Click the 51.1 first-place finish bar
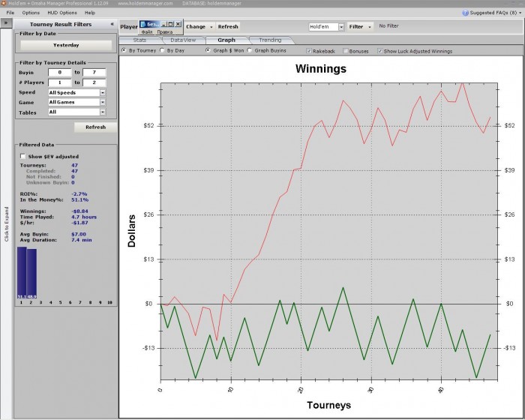Viewport: 525px width, 420px height. (x=22, y=273)
